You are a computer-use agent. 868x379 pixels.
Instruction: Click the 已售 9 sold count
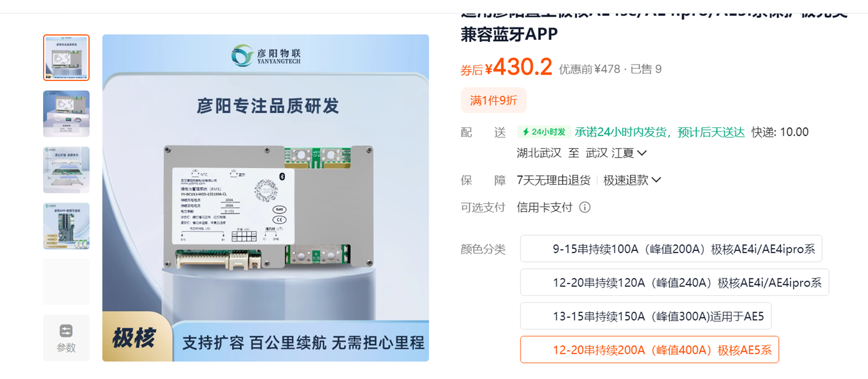click(x=646, y=69)
